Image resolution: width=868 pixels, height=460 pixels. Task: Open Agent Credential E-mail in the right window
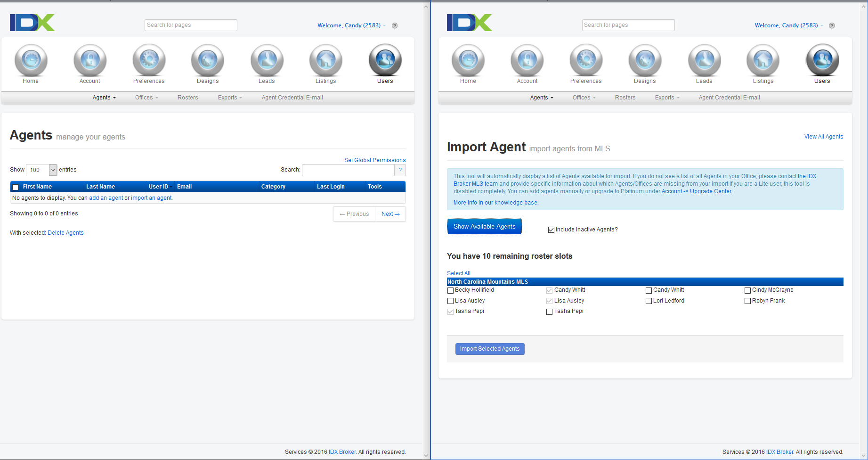[730, 98]
